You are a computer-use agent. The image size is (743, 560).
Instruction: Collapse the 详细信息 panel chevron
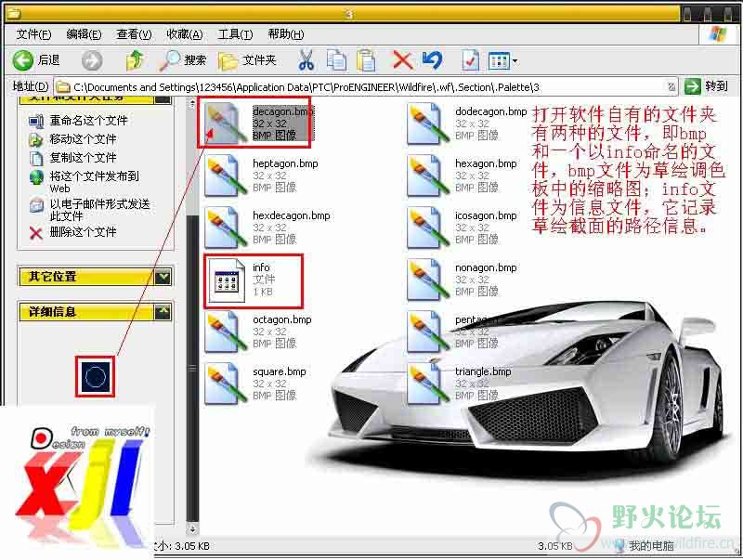point(163,312)
